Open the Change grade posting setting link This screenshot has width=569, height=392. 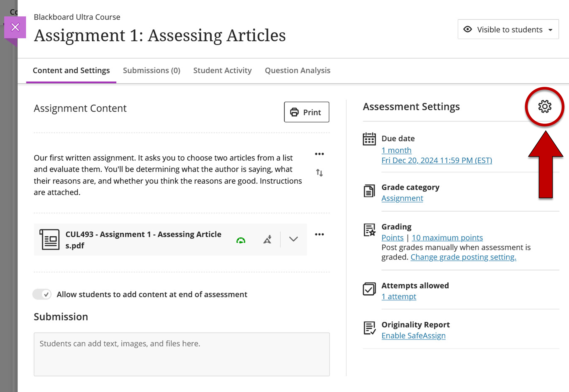(x=463, y=257)
